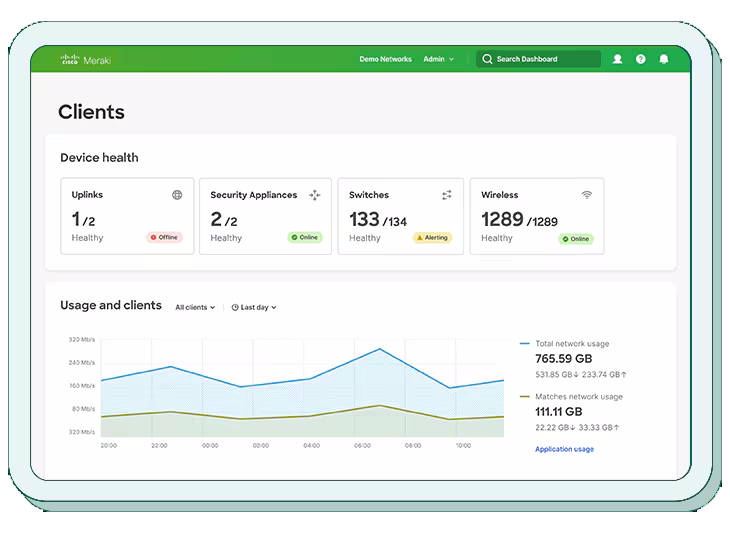
Task: Click the Cisco Meraki logo
Action: pos(85,59)
